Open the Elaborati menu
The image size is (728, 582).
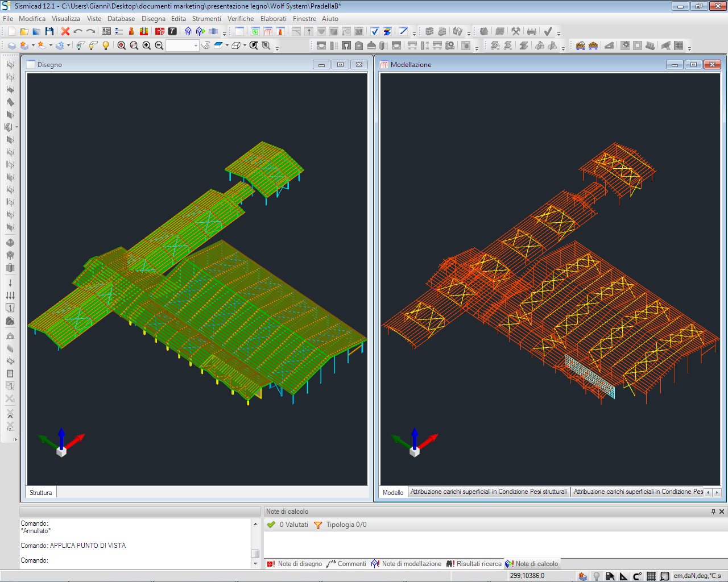pyautogui.click(x=274, y=19)
